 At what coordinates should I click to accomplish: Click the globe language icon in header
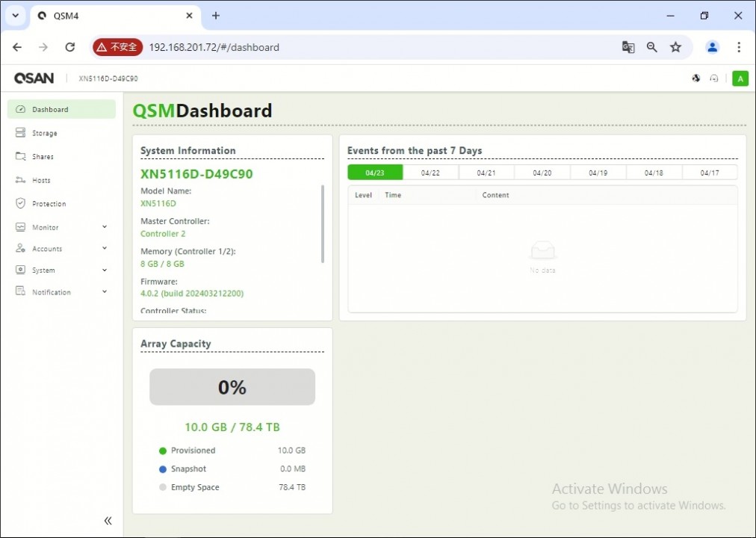coord(696,78)
